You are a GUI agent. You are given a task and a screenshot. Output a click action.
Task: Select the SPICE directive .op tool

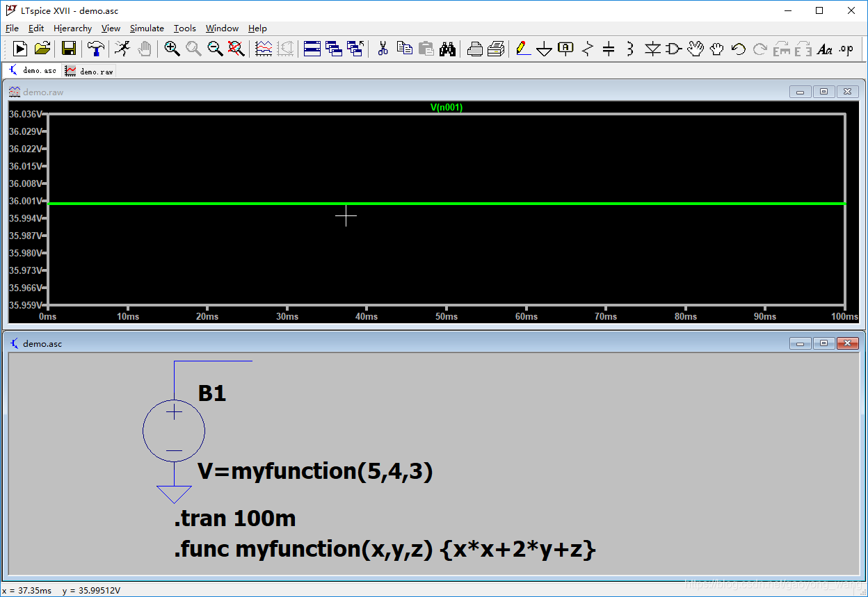[846, 49]
